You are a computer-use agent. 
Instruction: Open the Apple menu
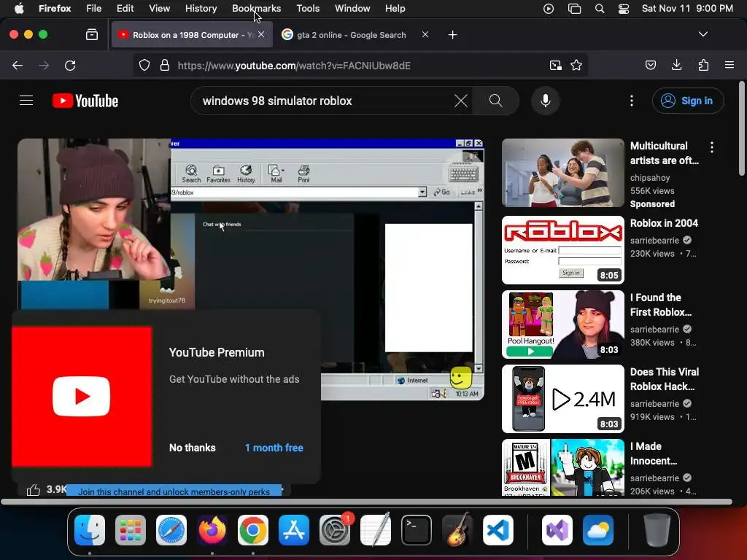tap(19, 8)
